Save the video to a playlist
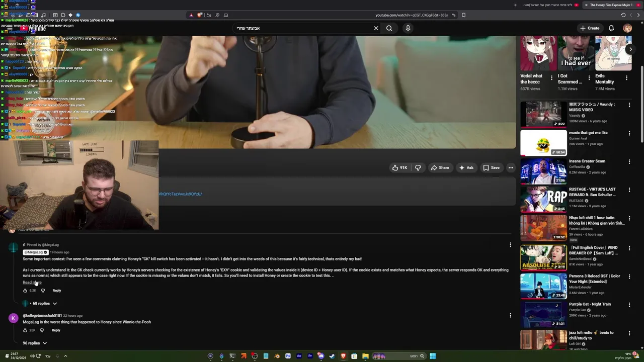 coord(491,167)
